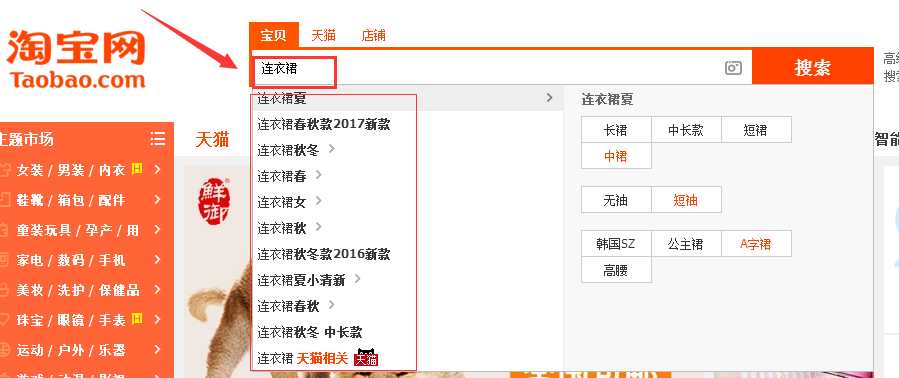Expand arrow of 女装/男装/内衣 category
Viewport: 899px width, 378px height.
click(158, 170)
